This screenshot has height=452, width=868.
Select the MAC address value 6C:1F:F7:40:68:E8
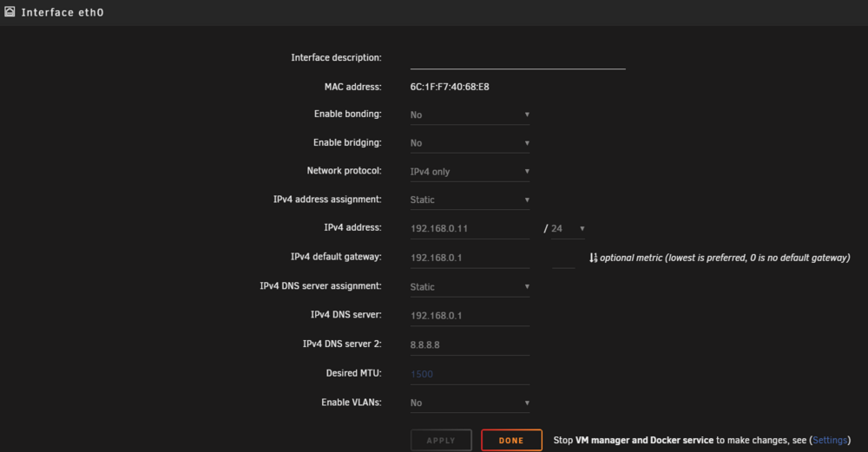[x=450, y=87]
